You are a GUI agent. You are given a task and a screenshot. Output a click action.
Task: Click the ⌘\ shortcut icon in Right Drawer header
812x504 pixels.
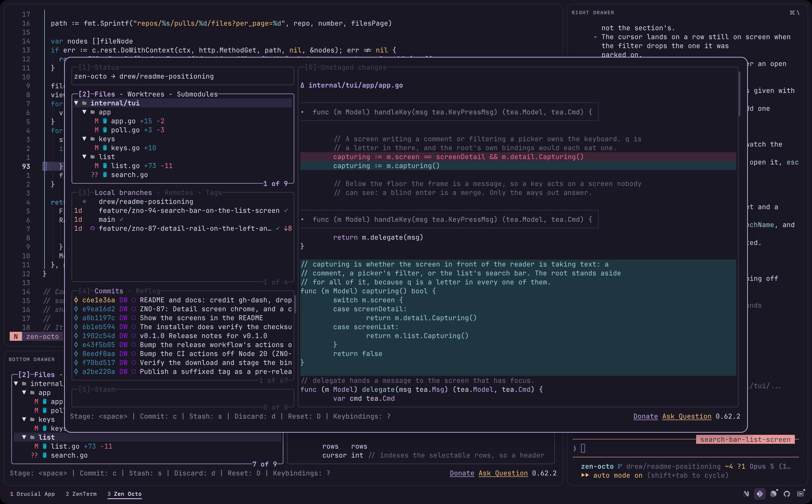tap(795, 13)
